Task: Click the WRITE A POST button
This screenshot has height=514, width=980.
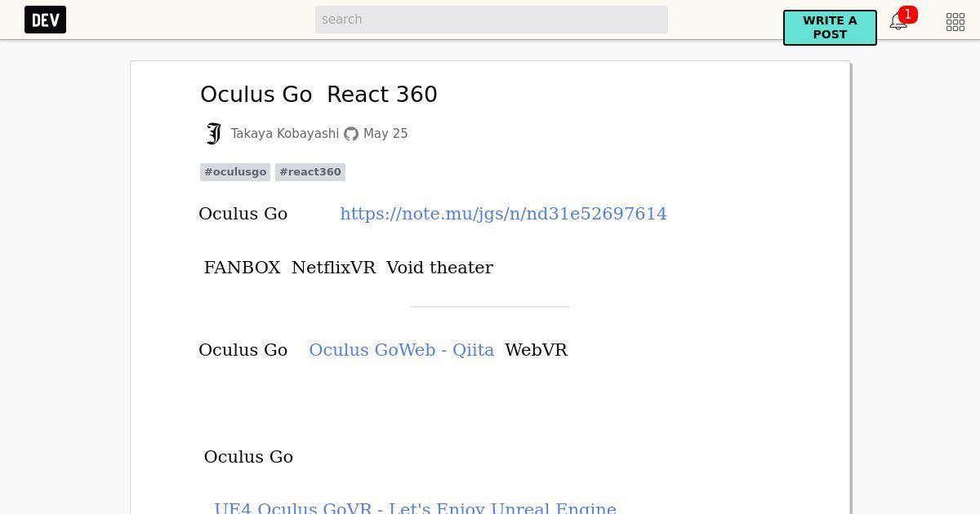Action: 830,28
